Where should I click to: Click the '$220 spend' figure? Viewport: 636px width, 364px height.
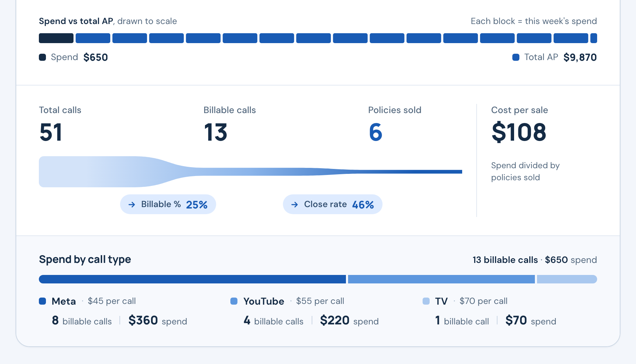pyautogui.click(x=349, y=321)
